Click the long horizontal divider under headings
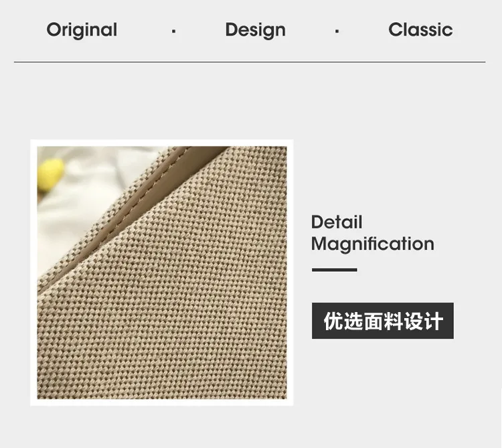 click(x=250, y=62)
